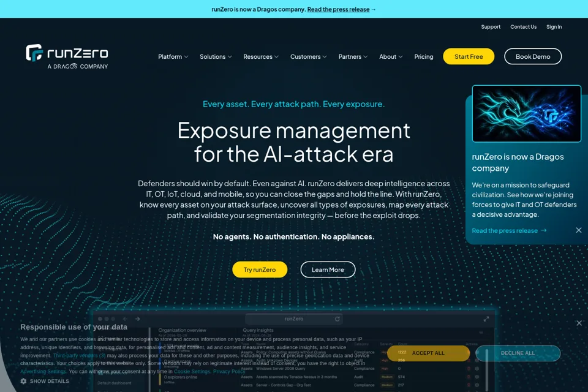Click the back arrow in the preview window
588x392 pixels.
[125, 319]
